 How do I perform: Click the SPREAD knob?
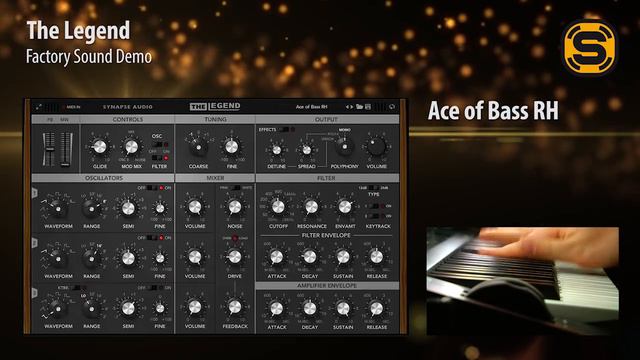[307, 150]
